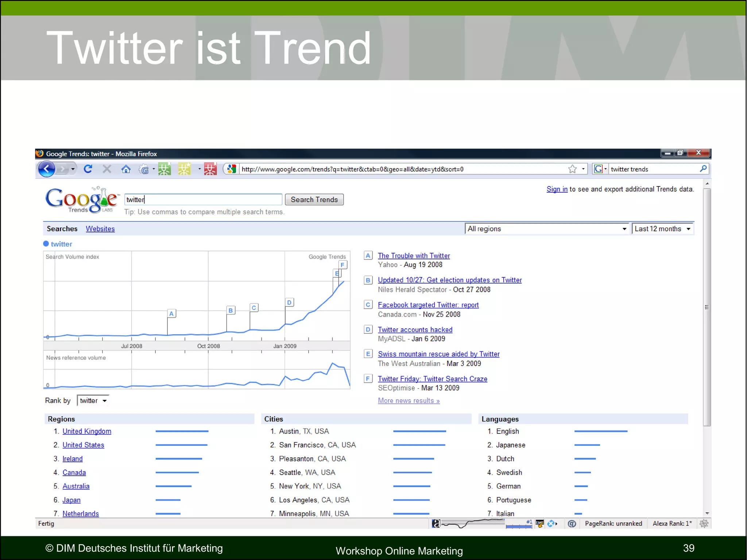Switch to the Websites tab

pyautogui.click(x=100, y=229)
